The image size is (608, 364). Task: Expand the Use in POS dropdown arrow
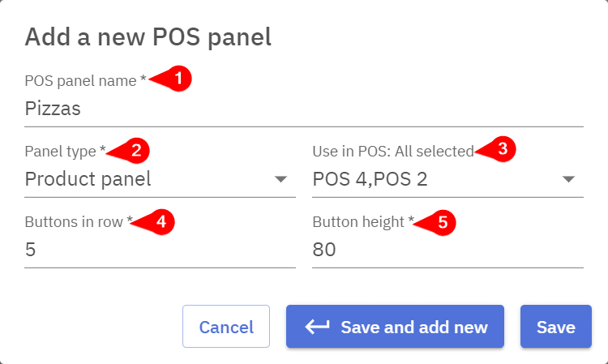pyautogui.click(x=568, y=179)
